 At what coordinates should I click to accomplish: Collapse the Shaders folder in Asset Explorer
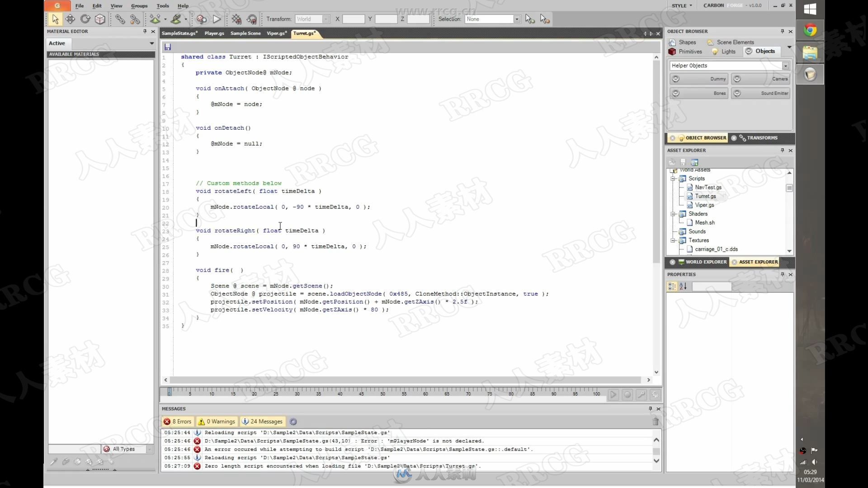pyautogui.click(x=673, y=214)
